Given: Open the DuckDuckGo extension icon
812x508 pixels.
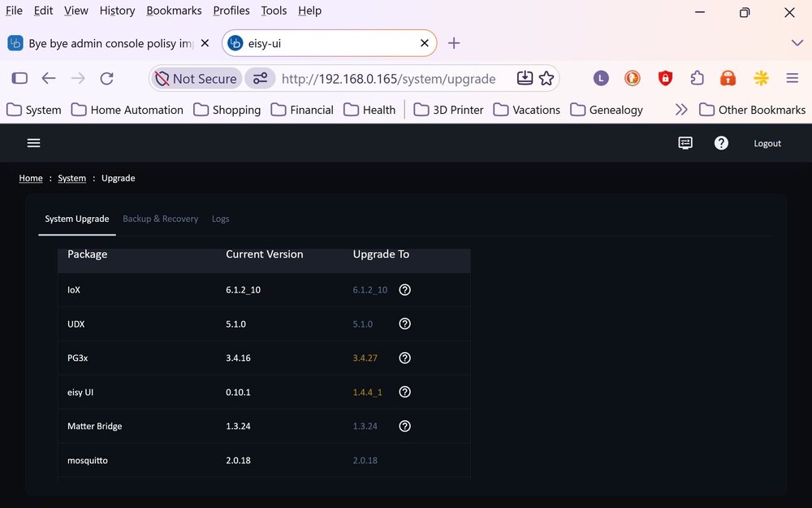Looking at the screenshot, I should click(x=633, y=78).
